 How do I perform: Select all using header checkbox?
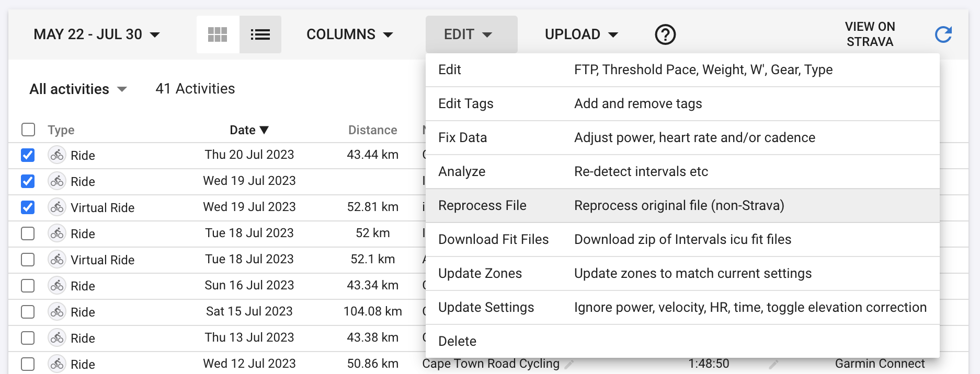pyautogui.click(x=28, y=130)
